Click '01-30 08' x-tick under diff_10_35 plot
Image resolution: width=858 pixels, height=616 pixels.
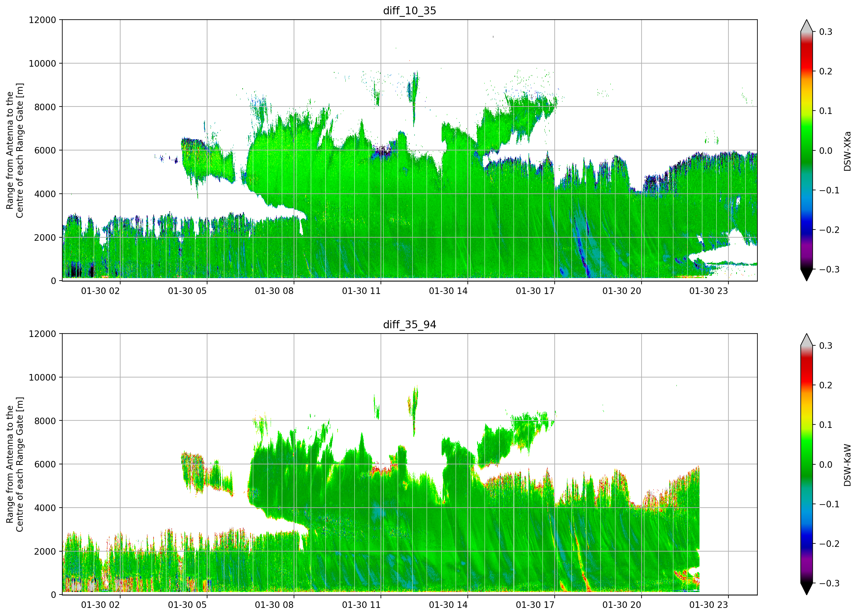coord(274,291)
